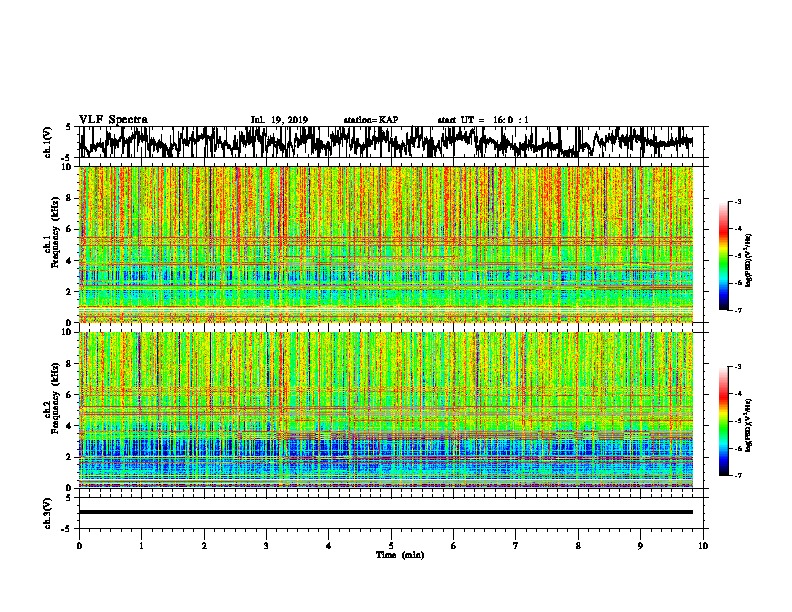This screenshot has height=612, width=792.
Task: Click the time axis tick label '3'
Action: coord(266,546)
